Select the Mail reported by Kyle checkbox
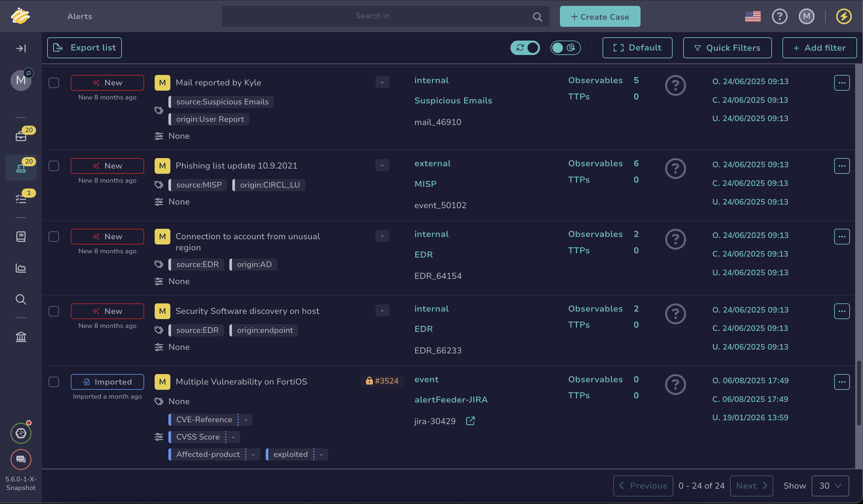The height and width of the screenshot is (504, 863). (54, 83)
